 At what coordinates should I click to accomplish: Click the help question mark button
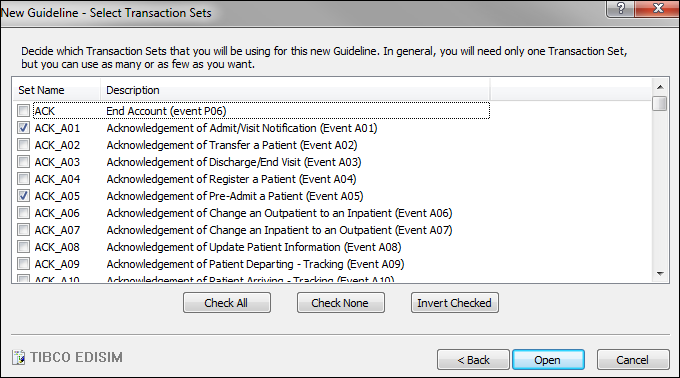[x=620, y=8]
